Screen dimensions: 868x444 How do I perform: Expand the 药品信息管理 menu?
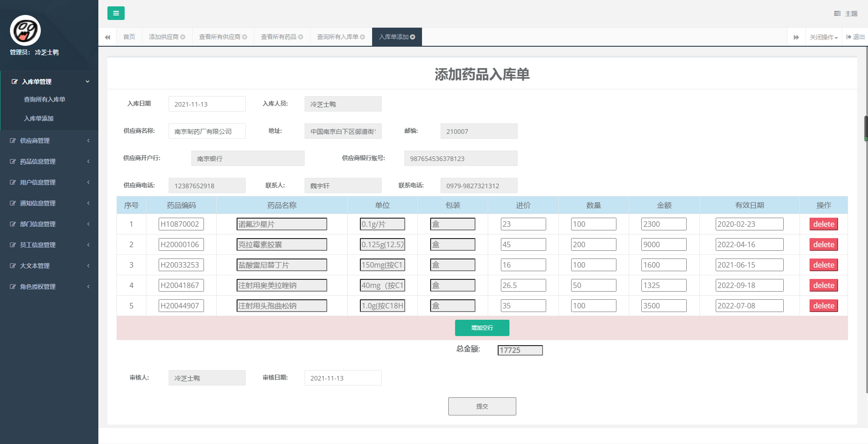49,161
